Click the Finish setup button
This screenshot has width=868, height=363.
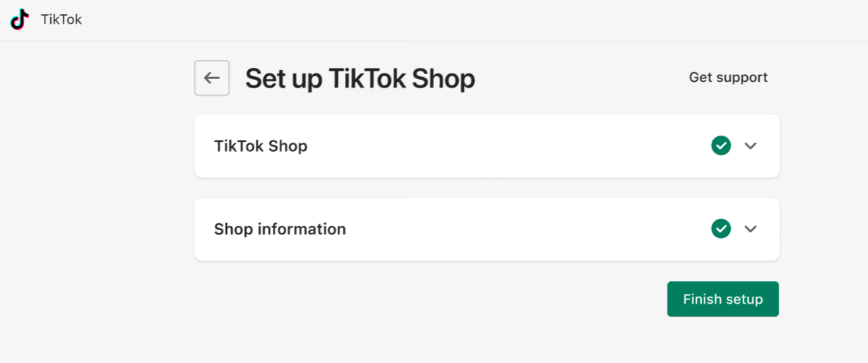tap(723, 299)
